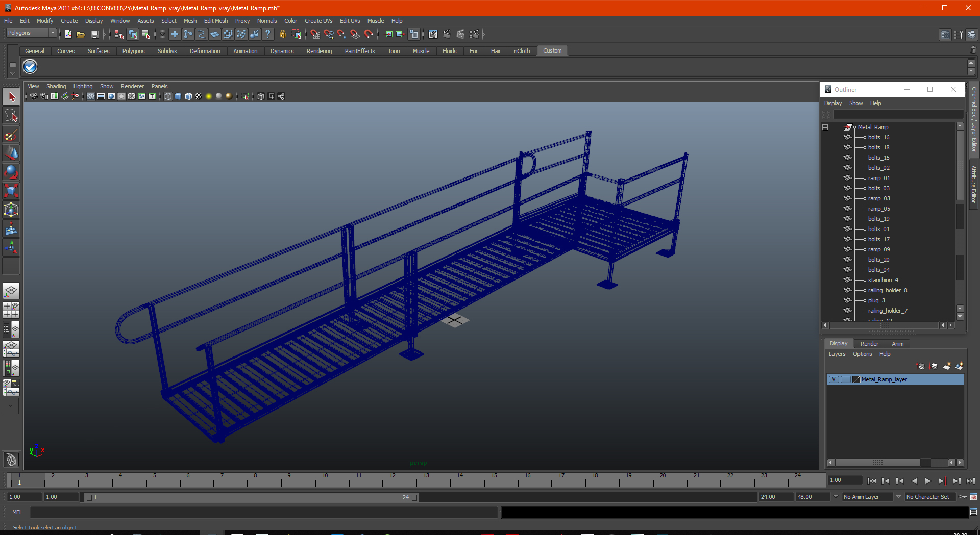Move selected layer down in layer editor
The image size is (980, 535).
[934, 366]
